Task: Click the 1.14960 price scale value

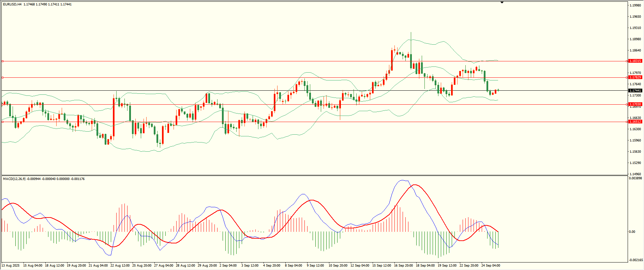Action: [635, 174]
